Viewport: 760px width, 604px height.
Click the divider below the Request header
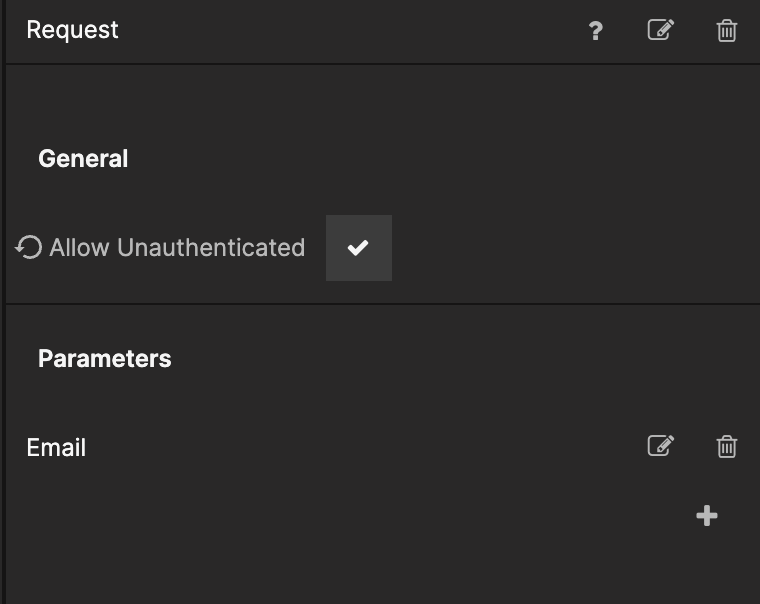click(380, 64)
